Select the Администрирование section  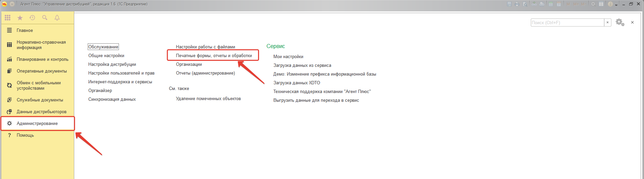coord(38,123)
